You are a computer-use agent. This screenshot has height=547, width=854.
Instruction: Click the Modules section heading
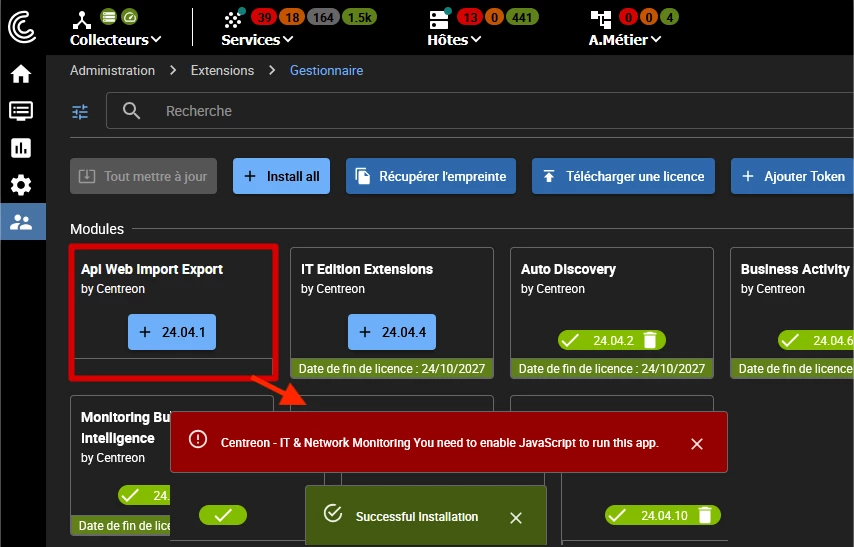[97, 229]
